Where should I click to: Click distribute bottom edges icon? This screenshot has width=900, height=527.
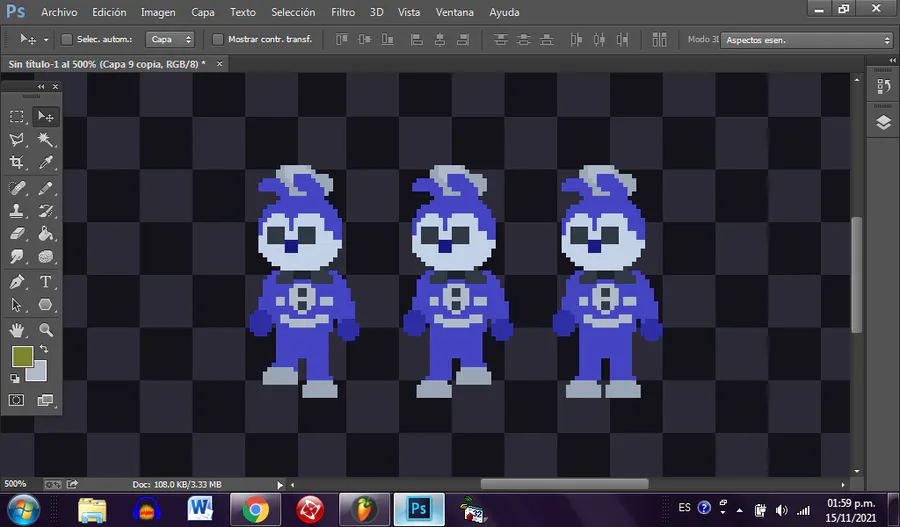point(546,40)
